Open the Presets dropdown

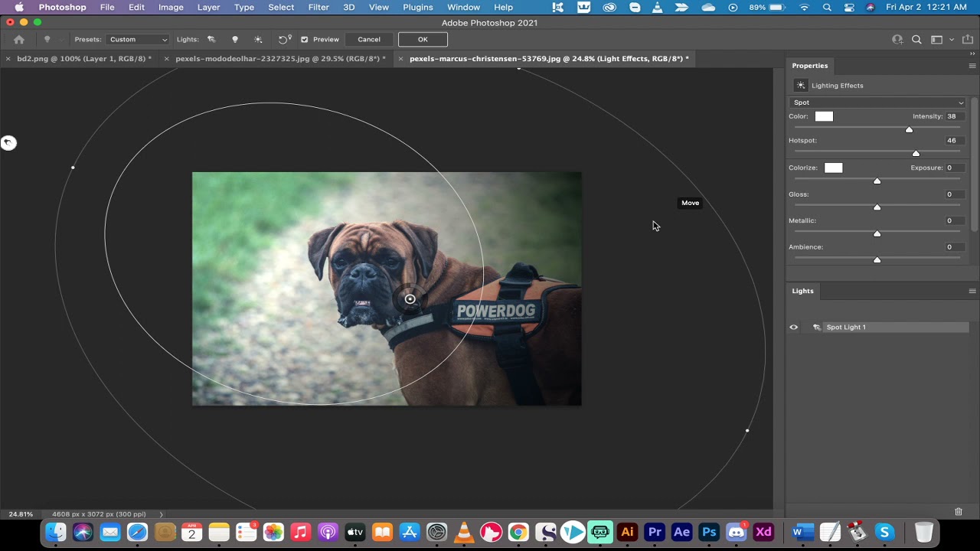click(138, 40)
